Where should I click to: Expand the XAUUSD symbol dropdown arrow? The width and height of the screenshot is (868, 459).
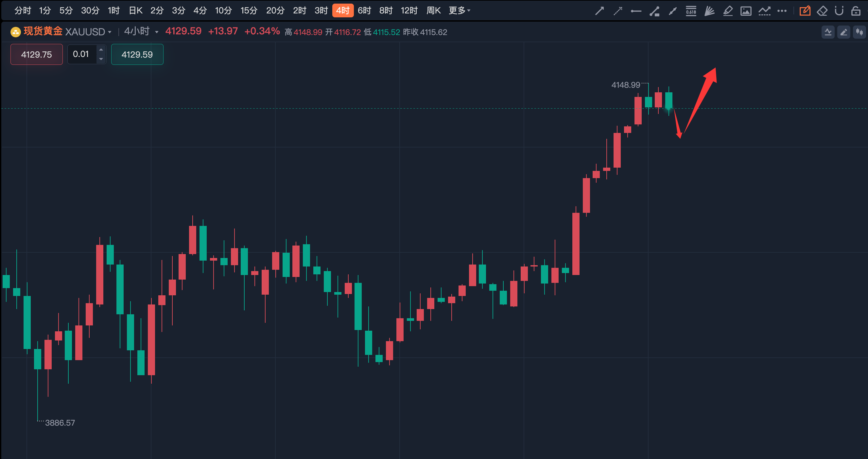110,32
